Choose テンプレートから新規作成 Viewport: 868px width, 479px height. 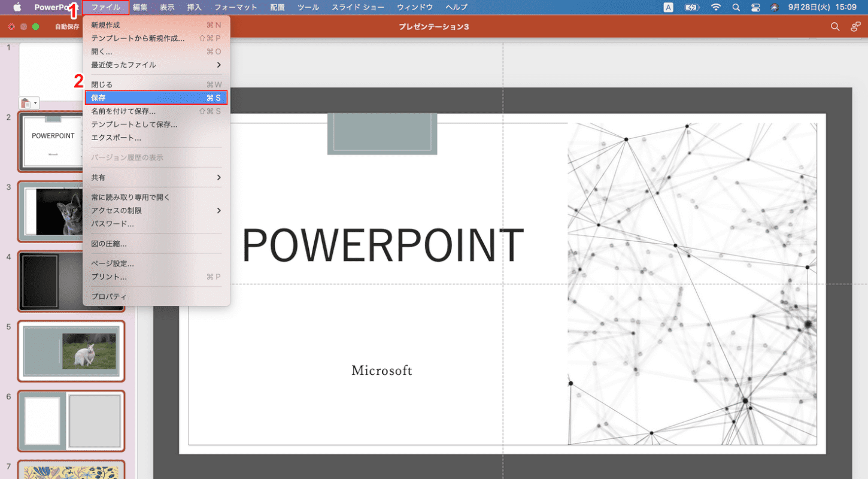click(x=156, y=38)
